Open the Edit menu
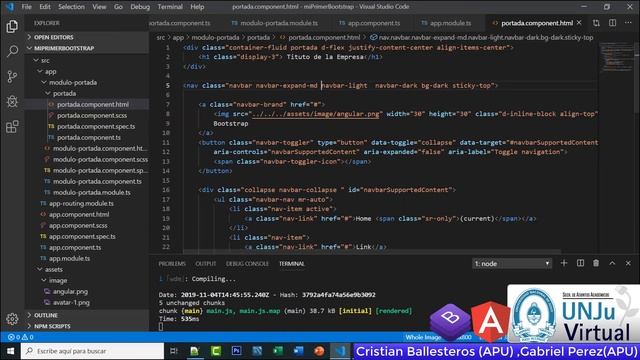The width and height of the screenshot is (640, 360). 45,7
